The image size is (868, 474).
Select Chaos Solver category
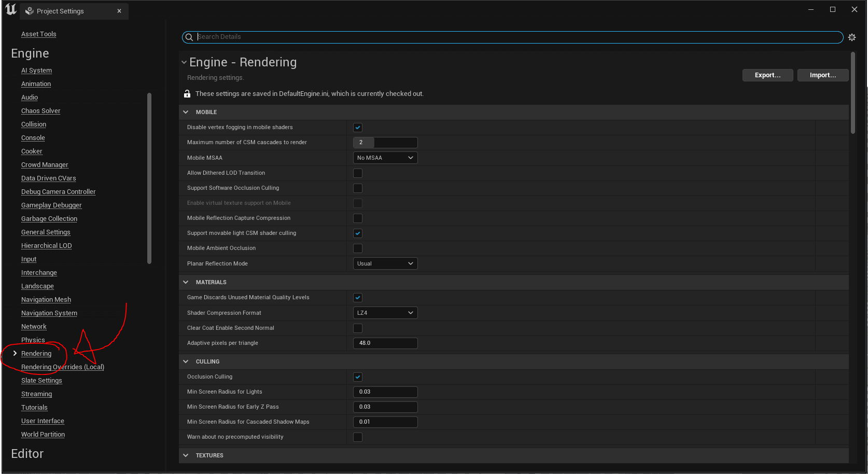click(x=40, y=111)
